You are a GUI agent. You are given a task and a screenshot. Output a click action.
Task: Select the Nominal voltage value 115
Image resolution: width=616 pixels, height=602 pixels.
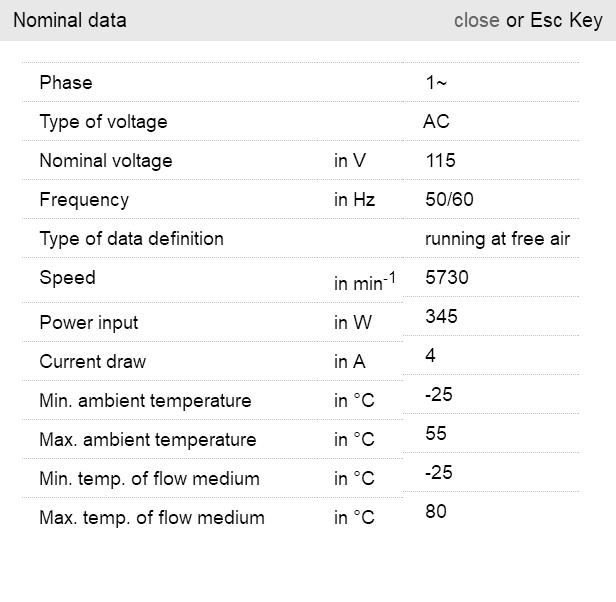click(440, 161)
